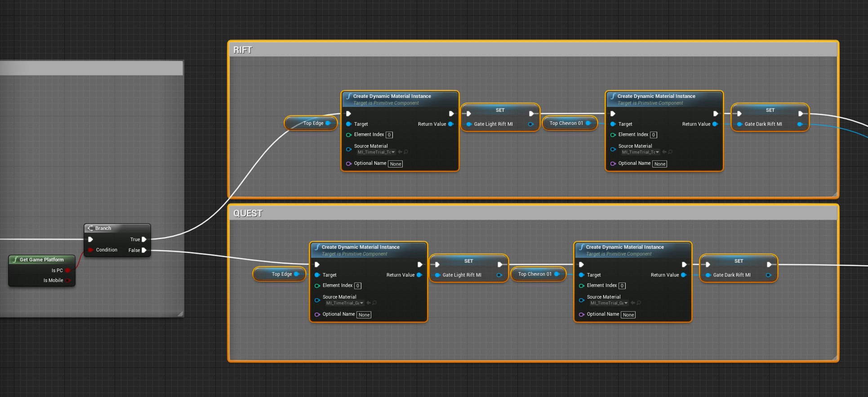Viewport: 868px width, 397px height.
Task: Click the Is Mobile pin on Get Game Platform
Action: click(67, 281)
